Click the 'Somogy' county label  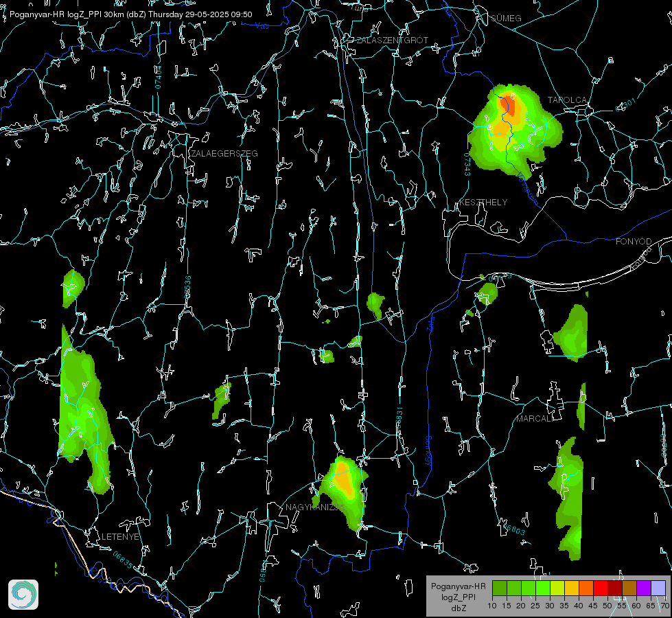click(428, 452)
